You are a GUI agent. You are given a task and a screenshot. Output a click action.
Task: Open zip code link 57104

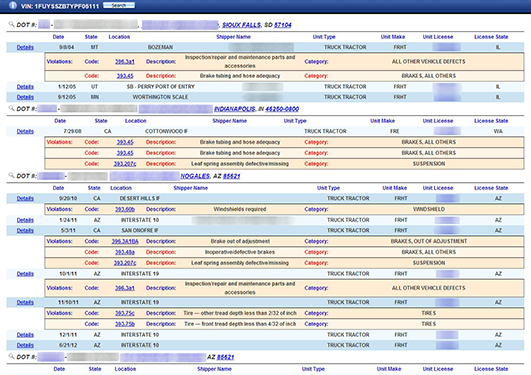282,25
